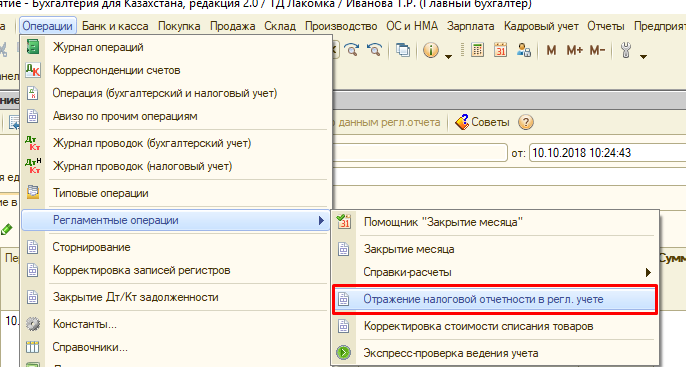Image resolution: width=686 pixels, height=367 pixels.
Task: Click the round question mark help icon
Action: (526, 122)
